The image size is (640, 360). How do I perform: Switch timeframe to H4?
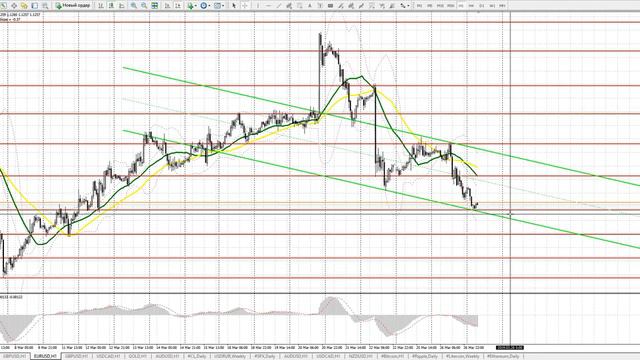(471, 6)
